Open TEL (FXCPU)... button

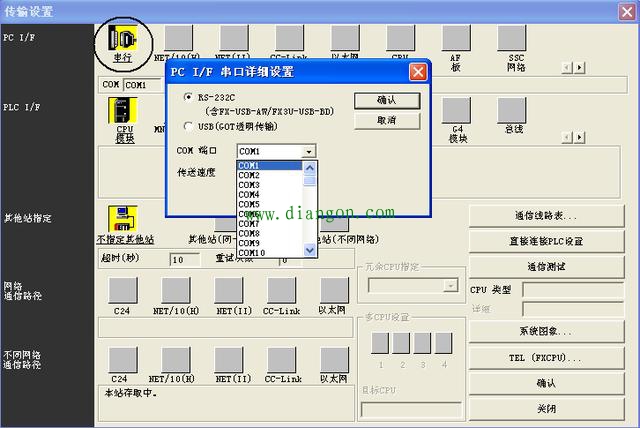coord(547,358)
